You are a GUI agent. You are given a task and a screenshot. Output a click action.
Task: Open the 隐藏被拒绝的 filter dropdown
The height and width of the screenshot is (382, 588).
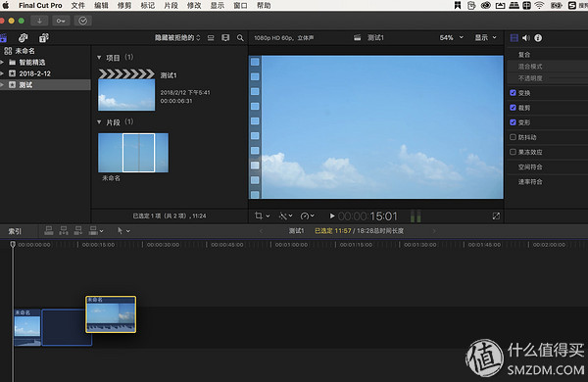(x=177, y=38)
